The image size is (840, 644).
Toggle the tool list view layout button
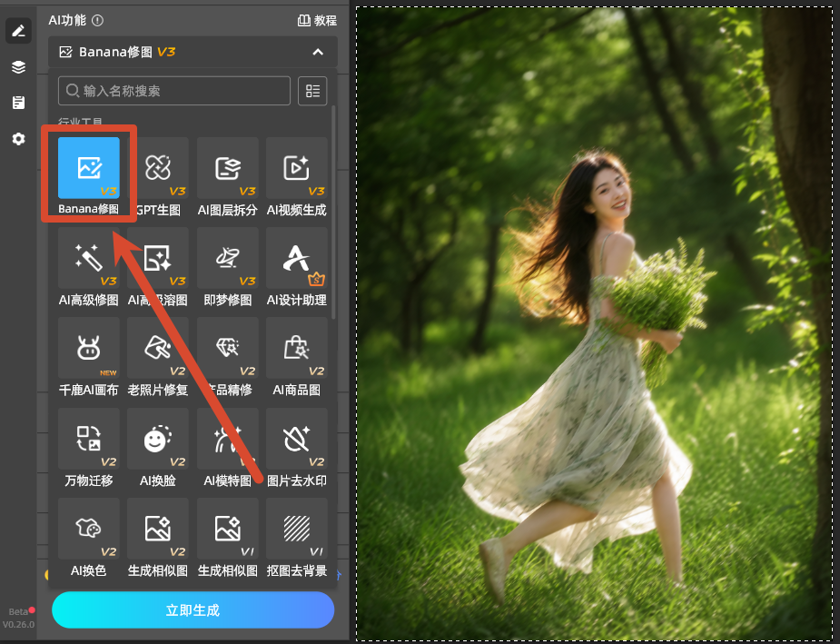313,91
